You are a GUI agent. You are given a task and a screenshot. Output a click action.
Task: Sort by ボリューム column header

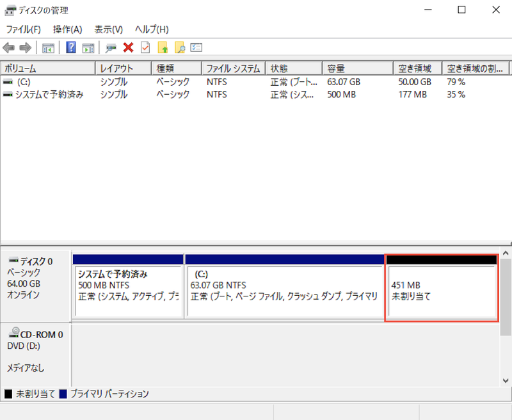pyautogui.click(x=48, y=69)
